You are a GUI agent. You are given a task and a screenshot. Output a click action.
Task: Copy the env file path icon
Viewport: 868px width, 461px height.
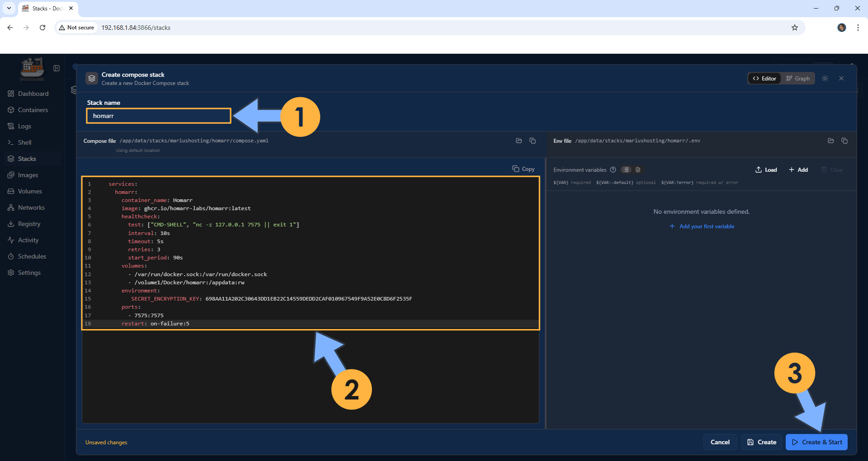point(844,141)
